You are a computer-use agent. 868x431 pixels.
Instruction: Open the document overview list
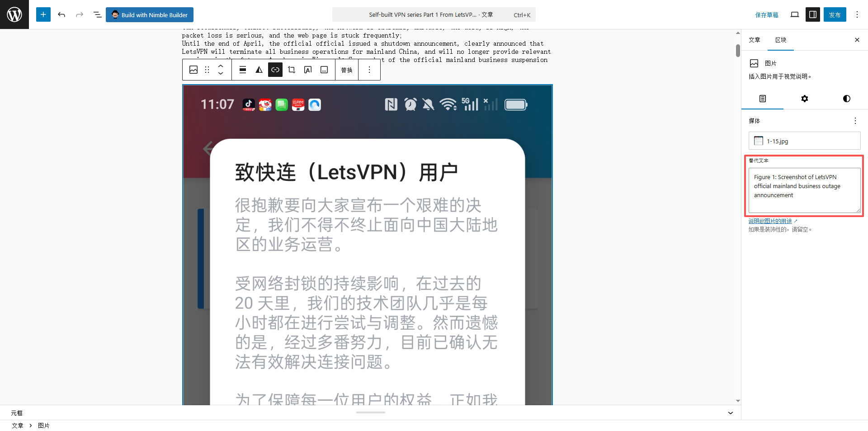[x=97, y=14]
